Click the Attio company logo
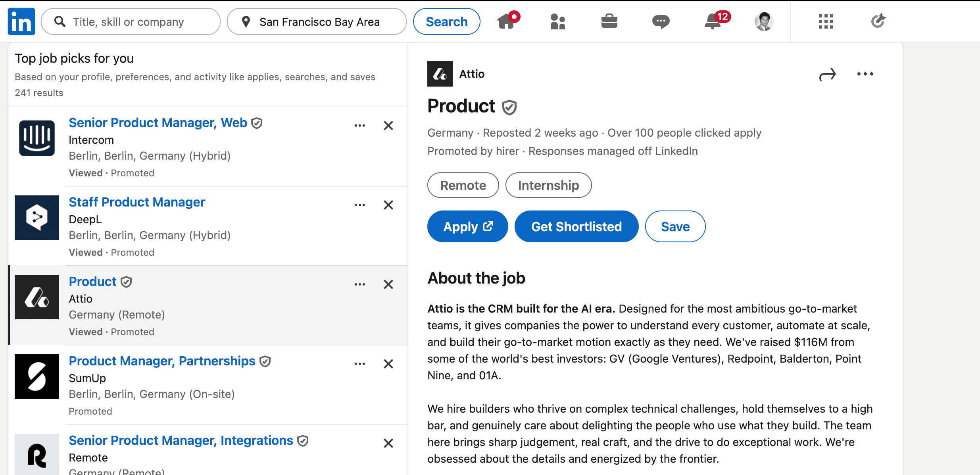Screen dimensions: 980x475 pos(440,74)
